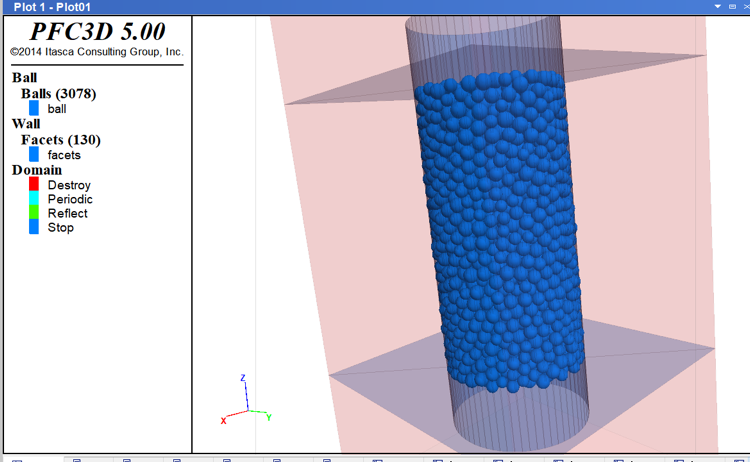Click the XYZ axes orientation triad
Image resolution: width=750 pixels, height=462 pixels.
[243, 402]
